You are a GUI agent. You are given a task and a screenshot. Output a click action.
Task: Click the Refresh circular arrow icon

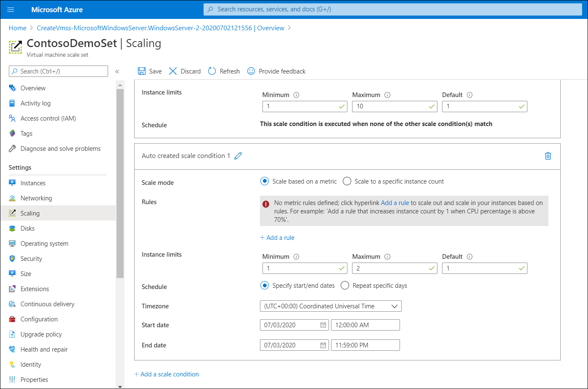pyautogui.click(x=212, y=71)
